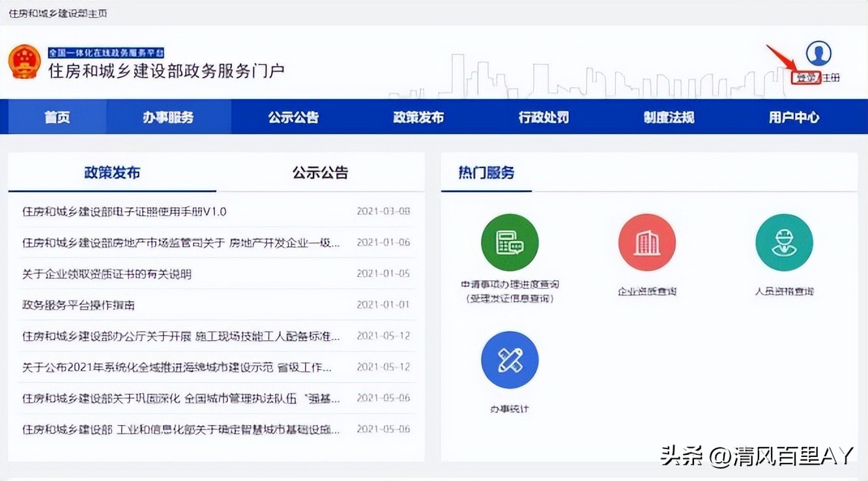Click the 人员资格查询 teal worker icon

(784, 242)
